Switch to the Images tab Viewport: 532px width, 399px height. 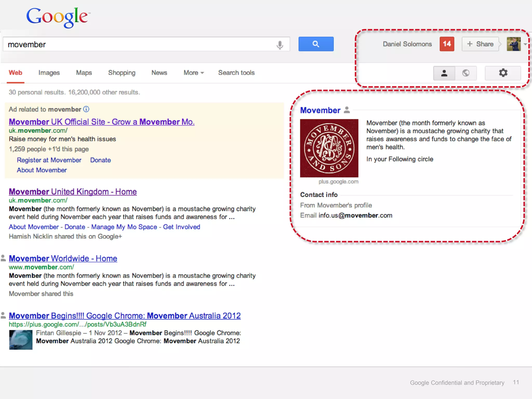[49, 73]
